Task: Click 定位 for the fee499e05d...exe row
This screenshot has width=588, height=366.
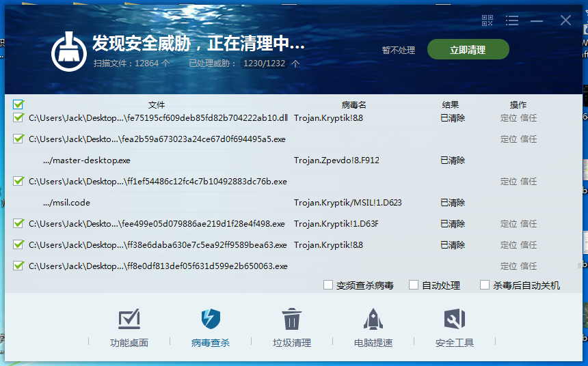Action: pyautogui.click(x=509, y=224)
